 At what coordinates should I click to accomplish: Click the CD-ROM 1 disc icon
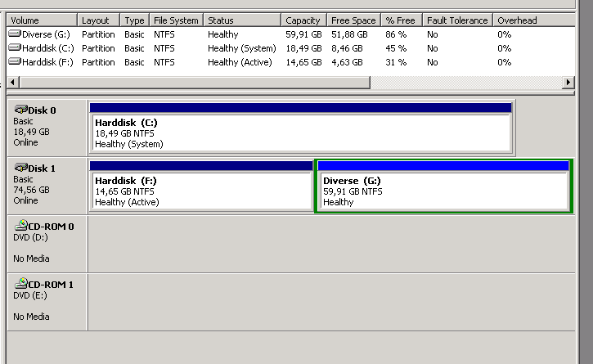[21, 283]
